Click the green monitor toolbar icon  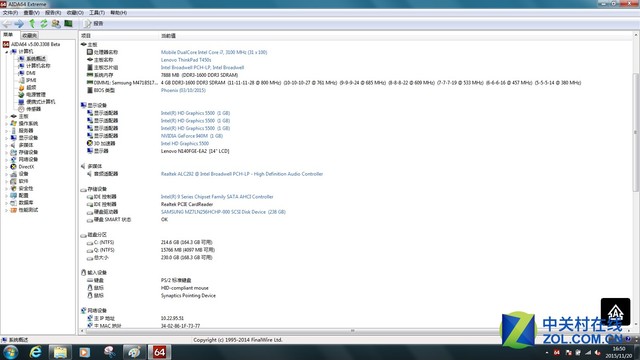(x=68, y=24)
